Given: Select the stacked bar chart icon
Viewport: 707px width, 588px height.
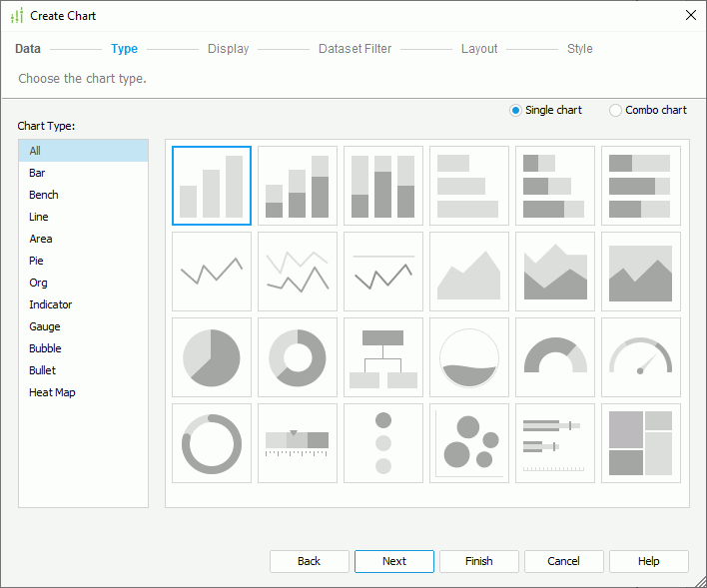Looking at the screenshot, I should click(297, 186).
